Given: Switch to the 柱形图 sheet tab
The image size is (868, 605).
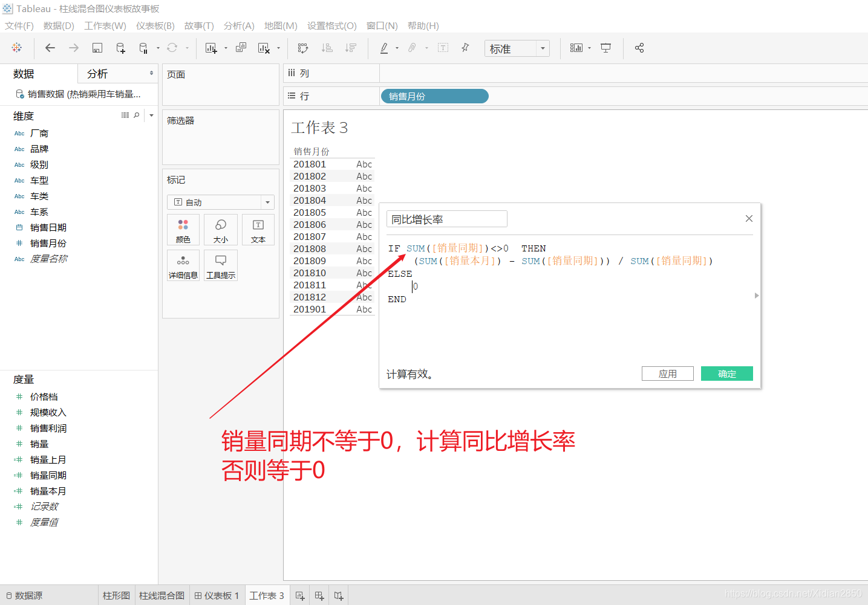Looking at the screenshot, I should point(116,595).
